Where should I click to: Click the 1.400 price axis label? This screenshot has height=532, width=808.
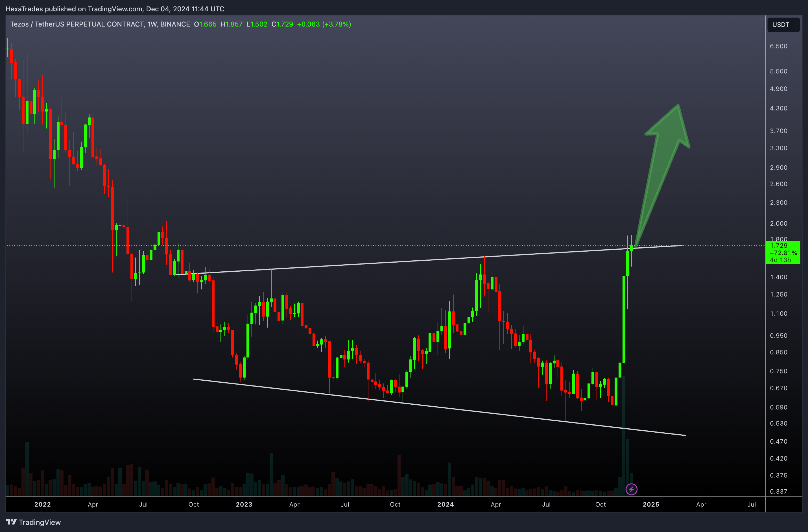[778, 277]
